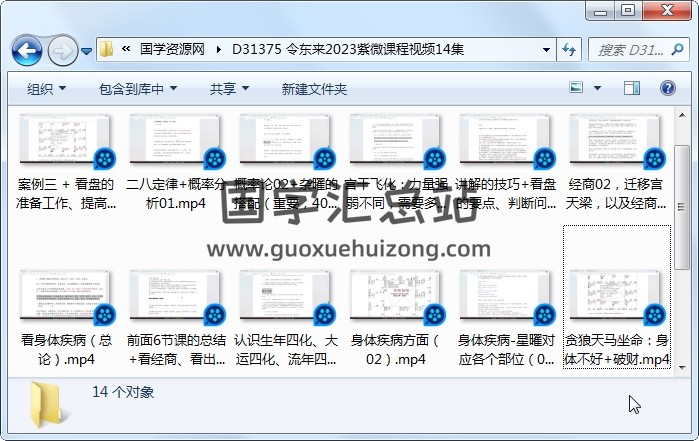Click the blue help question mark
This screenshot has width=699, height=441.
point(667,88)
